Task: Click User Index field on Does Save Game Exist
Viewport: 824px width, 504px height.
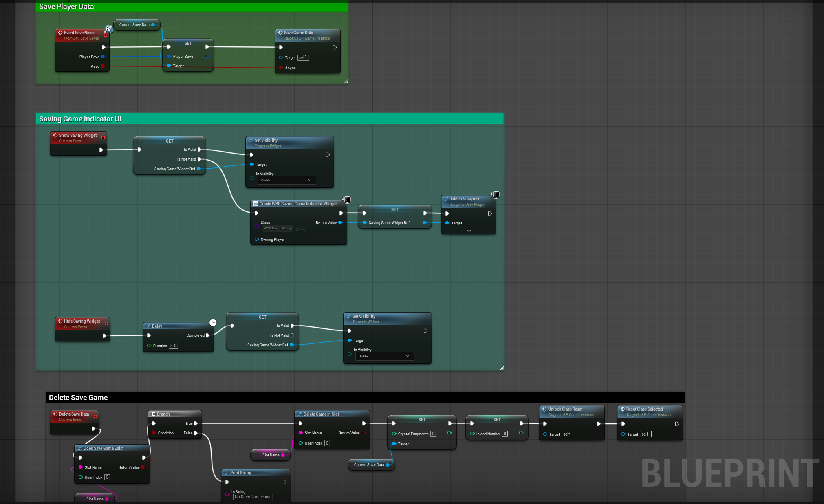Action: click(x=107, y=478)
